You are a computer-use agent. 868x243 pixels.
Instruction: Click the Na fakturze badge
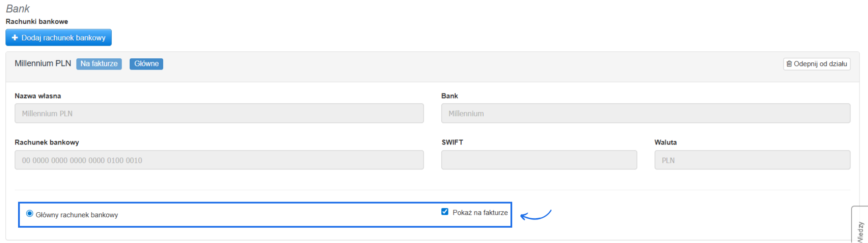click(99, 64)
